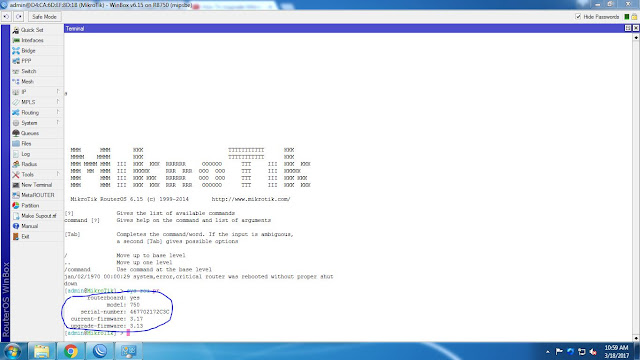Open the Queues icon
640x360 pixels.
(x=16, y=133)
